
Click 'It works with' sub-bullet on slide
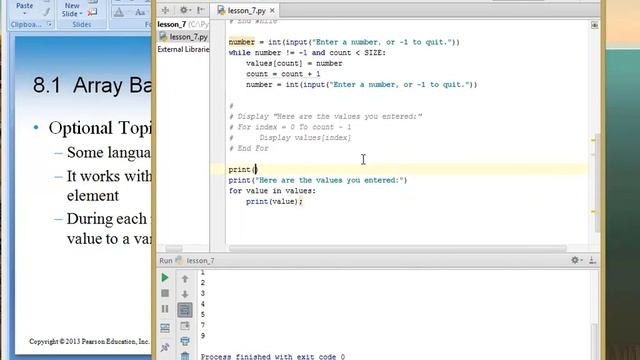pyautogui.click(x=109, y=176)
